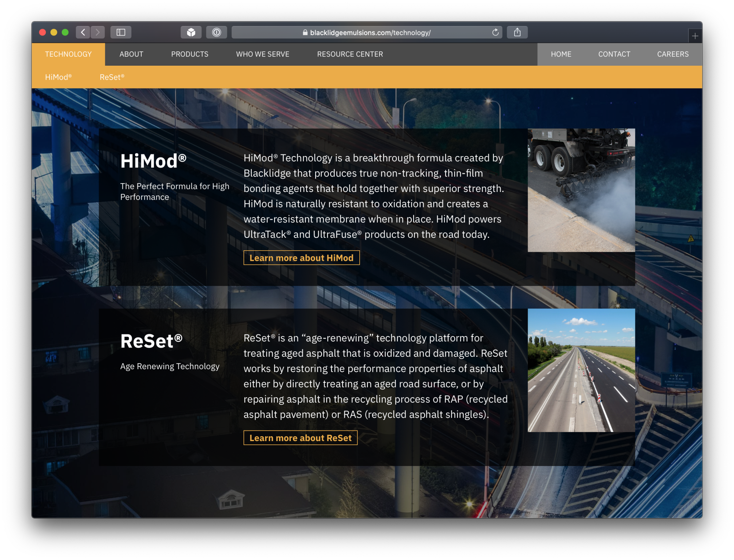Click the Learn more about ReSet button

301,438
